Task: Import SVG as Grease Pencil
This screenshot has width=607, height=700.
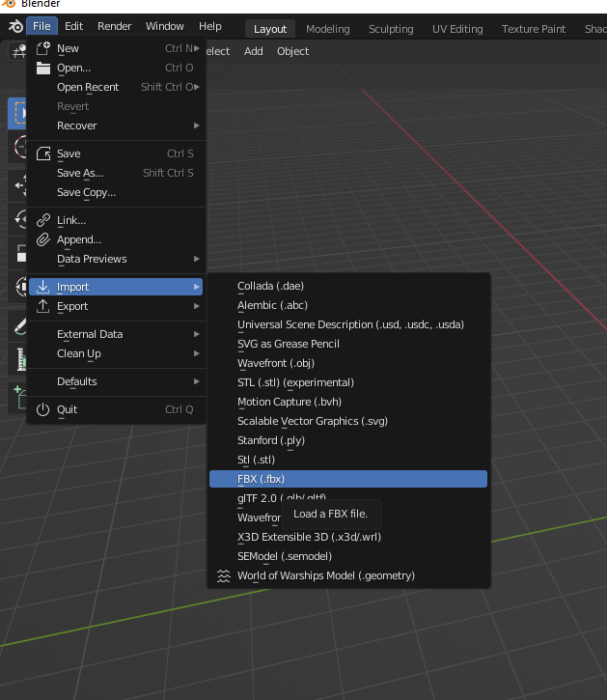Action: coord(348,344)
